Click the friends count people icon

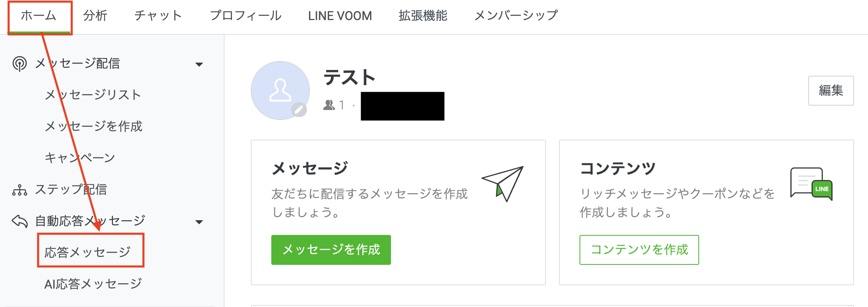click(x=329, y=105)
